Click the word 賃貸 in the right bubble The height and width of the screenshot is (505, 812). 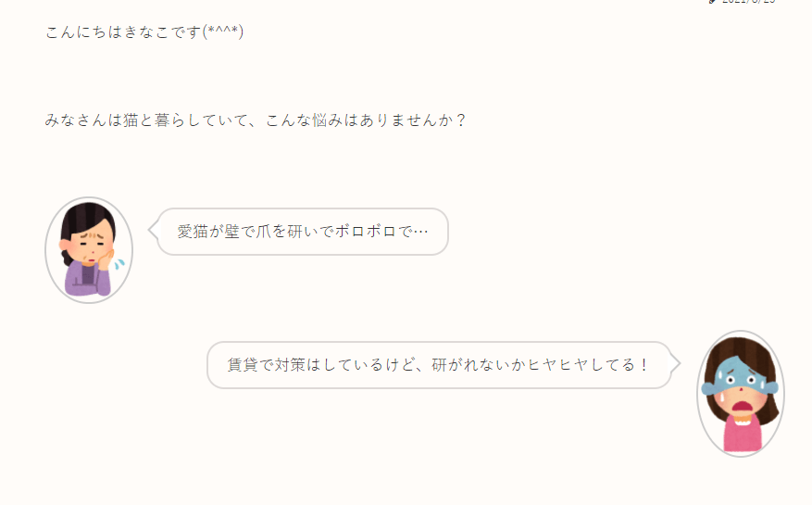pyautogui.click(x=244, y=365)
